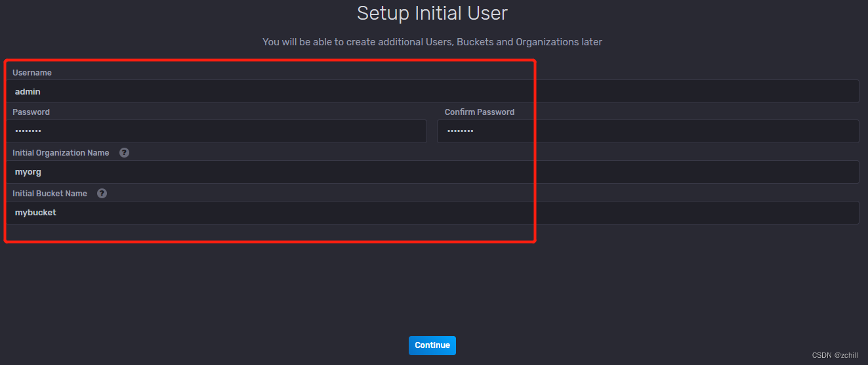Viewport: 868px width, 365px height.
Task: Select the Setup Initial User heading
Action: coord(432,12)
